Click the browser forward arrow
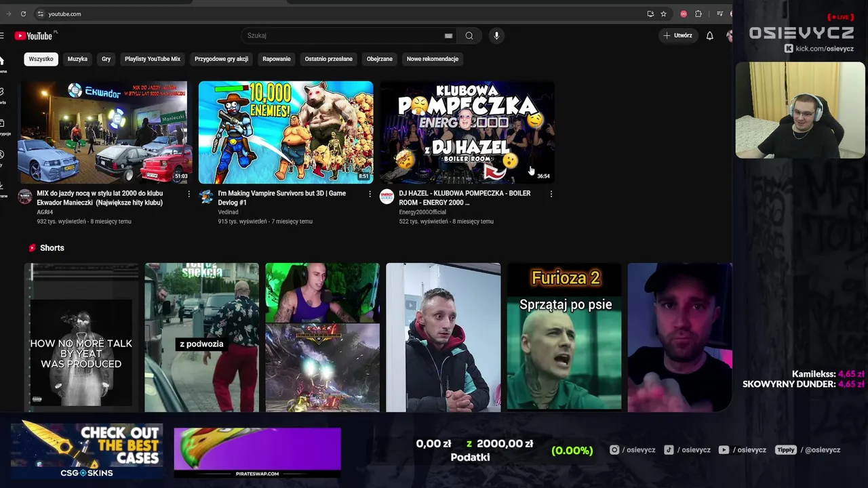 pyautogui.click(x=9, y=14)
